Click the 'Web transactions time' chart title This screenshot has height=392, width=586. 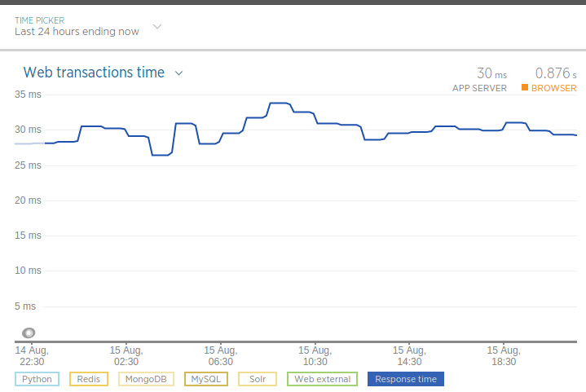(94, 73)
